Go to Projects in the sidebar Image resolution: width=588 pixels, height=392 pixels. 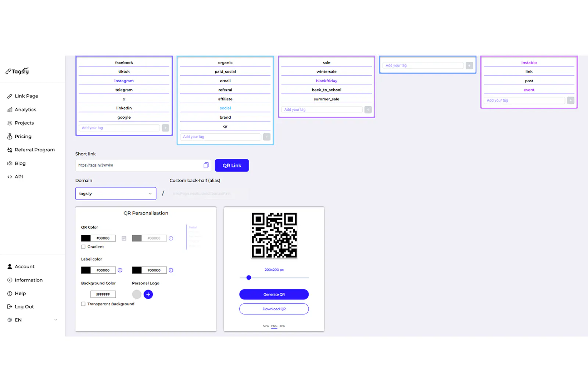coord(21,123)
